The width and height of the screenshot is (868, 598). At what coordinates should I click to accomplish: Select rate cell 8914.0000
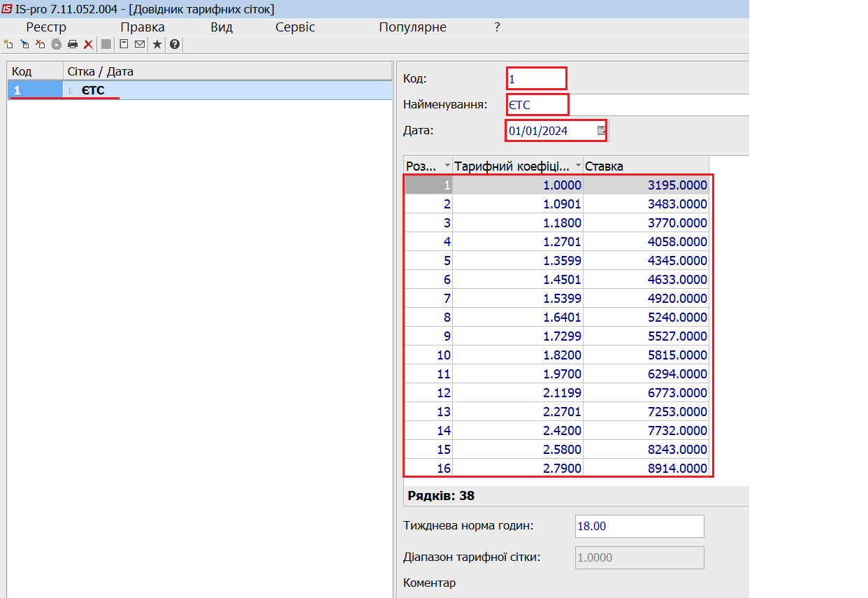[x=646, y=469]
